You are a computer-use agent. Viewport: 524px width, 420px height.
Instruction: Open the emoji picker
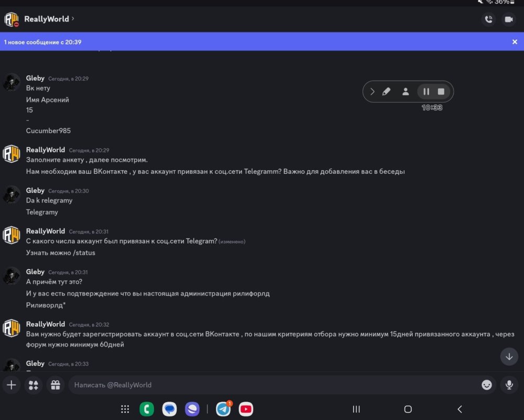[x=487, y=385]
